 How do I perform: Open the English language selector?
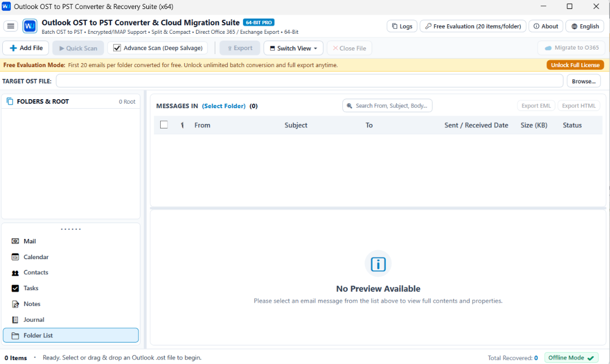click(585, 26)
